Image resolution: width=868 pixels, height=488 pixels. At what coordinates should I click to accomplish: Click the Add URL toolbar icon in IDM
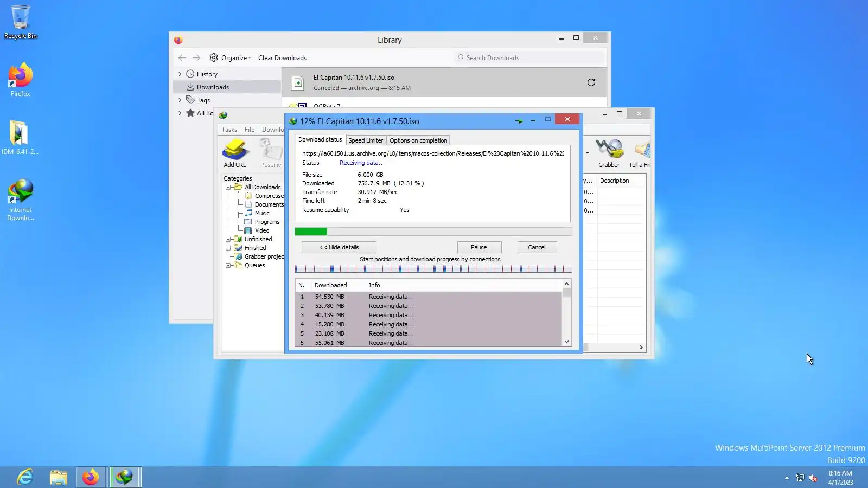coord(235,153)
